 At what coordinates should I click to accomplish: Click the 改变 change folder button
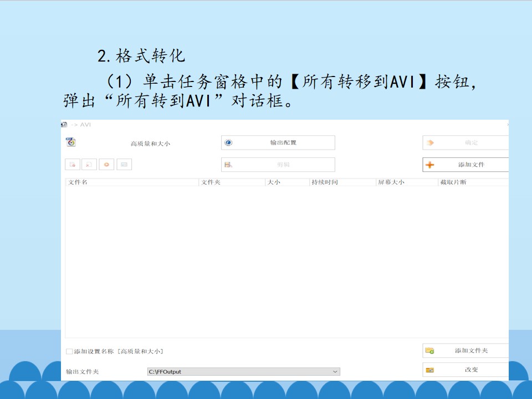465,370
